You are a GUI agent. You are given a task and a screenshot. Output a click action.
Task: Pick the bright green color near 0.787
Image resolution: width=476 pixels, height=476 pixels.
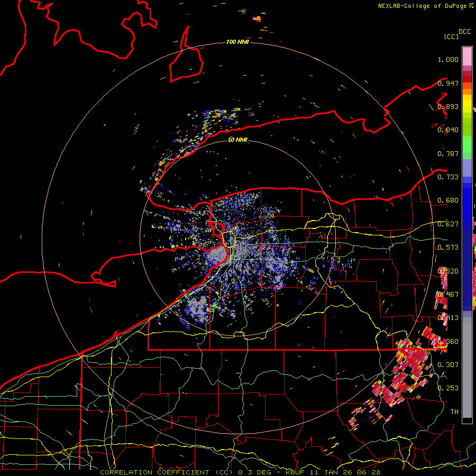467,147
